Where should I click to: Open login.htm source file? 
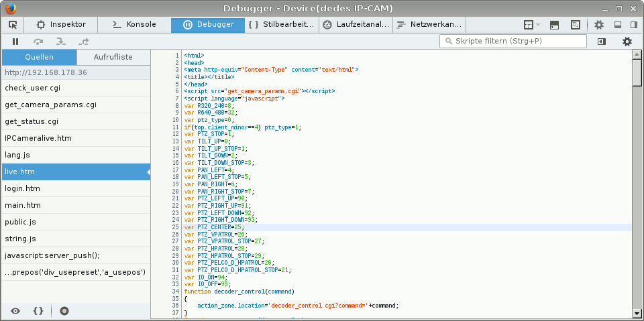76,188
